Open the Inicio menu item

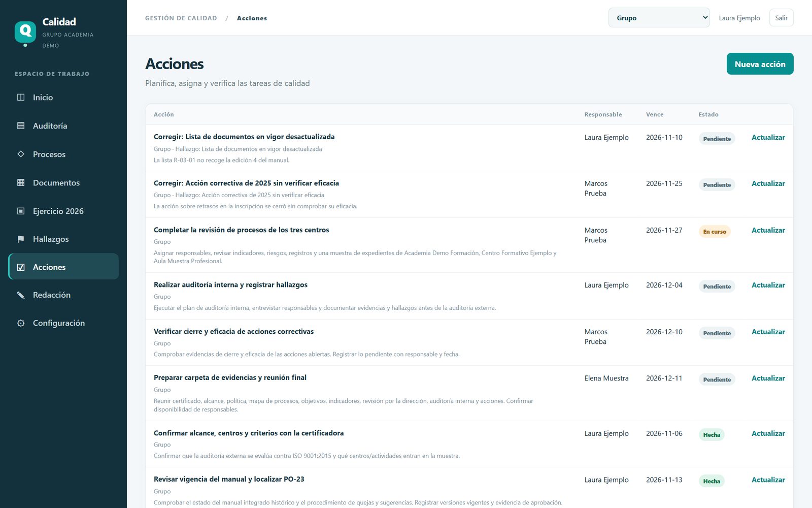point(63,97)
